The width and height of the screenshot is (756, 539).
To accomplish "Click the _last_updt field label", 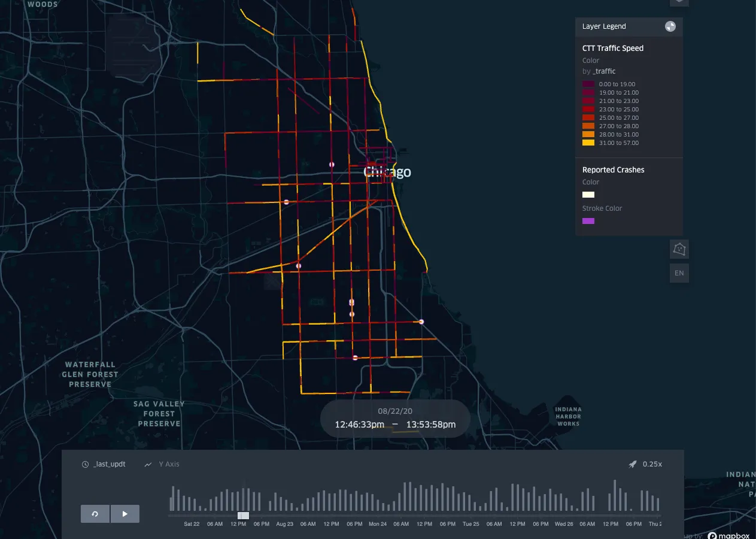I will point(110,464).
